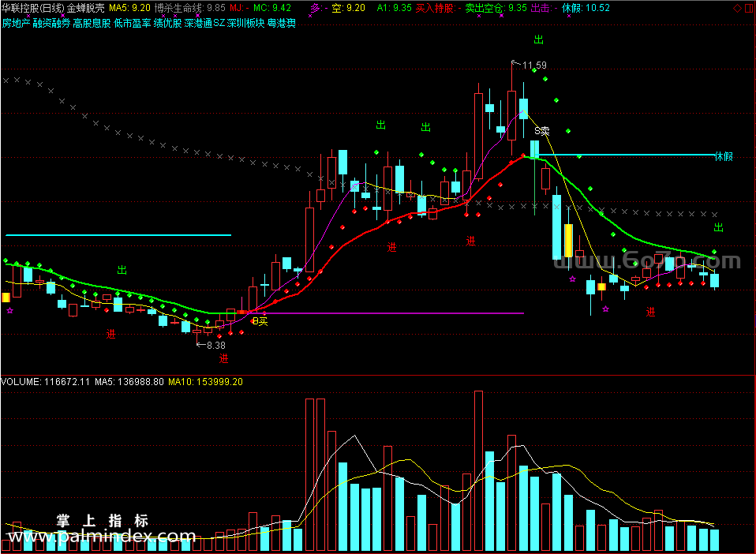The height and width of the screenshot is (554, 756).
Task: Click the MJ: - readout
Action: tap(239, 8)
